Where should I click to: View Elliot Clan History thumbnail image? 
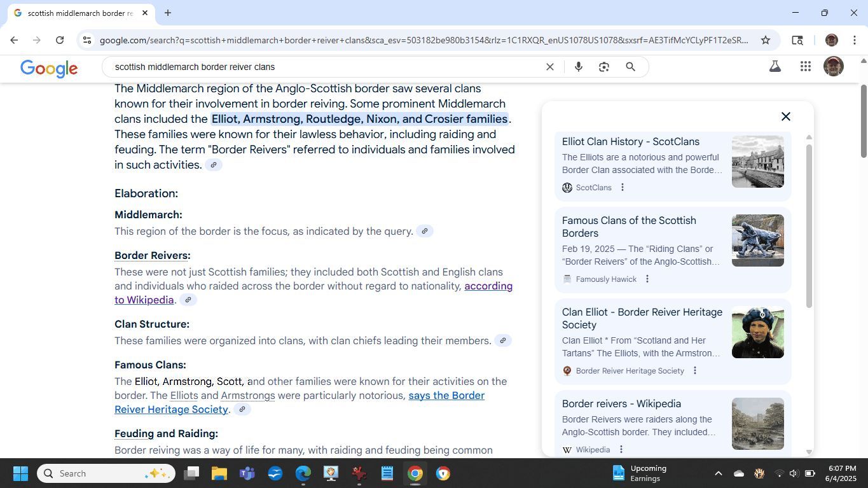pos(757,161)
